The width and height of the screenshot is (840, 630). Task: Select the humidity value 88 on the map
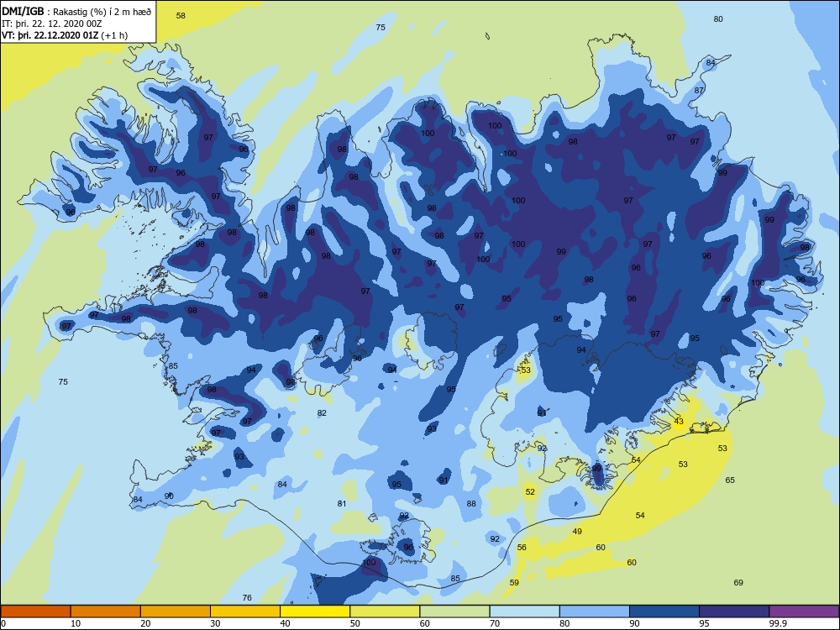[471, 503]
